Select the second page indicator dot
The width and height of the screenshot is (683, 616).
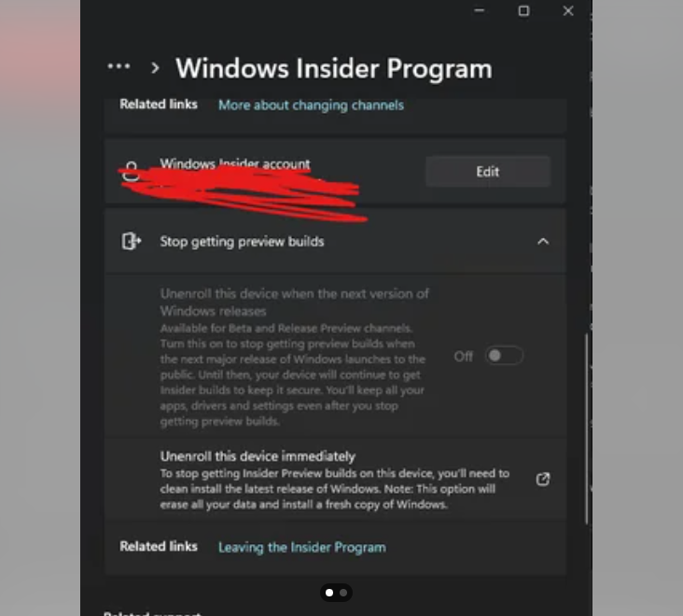point(343,593)
